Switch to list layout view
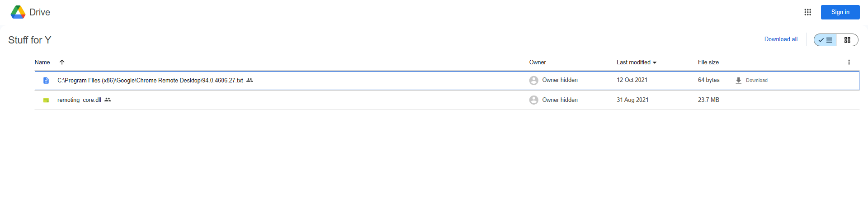This screenshot has width=868, height=197. pyautogui.click(x=825, y=40)
